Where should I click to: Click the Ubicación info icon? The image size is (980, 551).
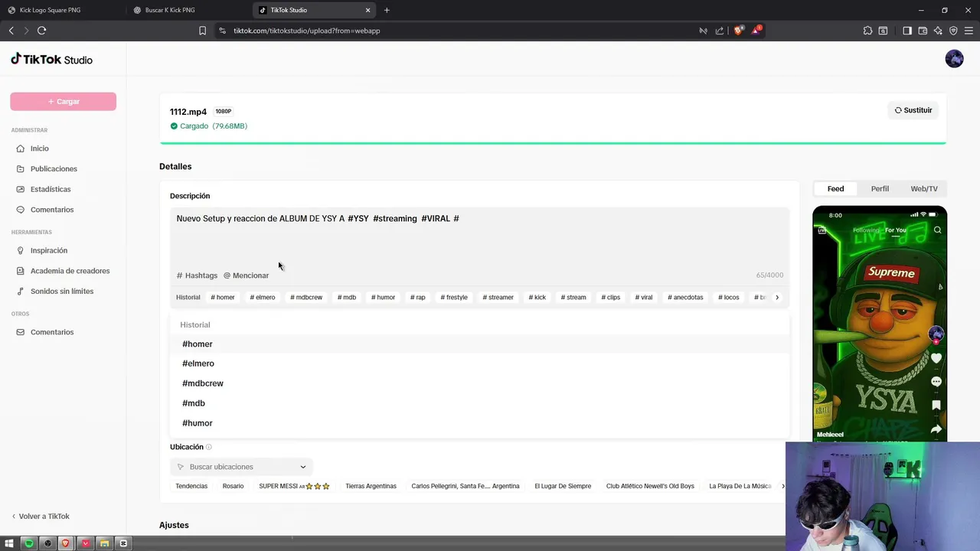click(209, 447)
